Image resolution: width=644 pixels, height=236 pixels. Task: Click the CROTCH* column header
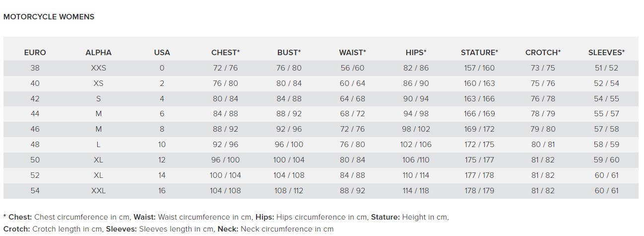tap(543, 53)
